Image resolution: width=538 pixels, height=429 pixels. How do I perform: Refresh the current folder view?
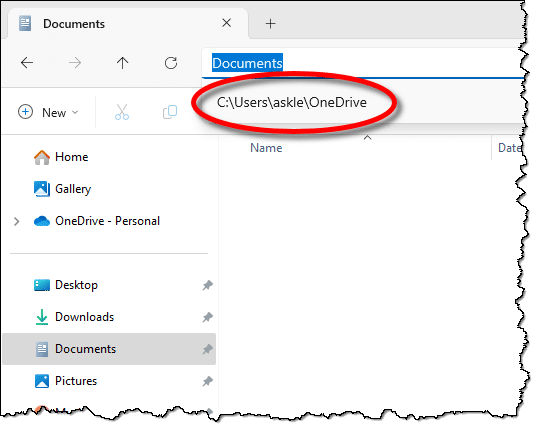click(171, 63)
